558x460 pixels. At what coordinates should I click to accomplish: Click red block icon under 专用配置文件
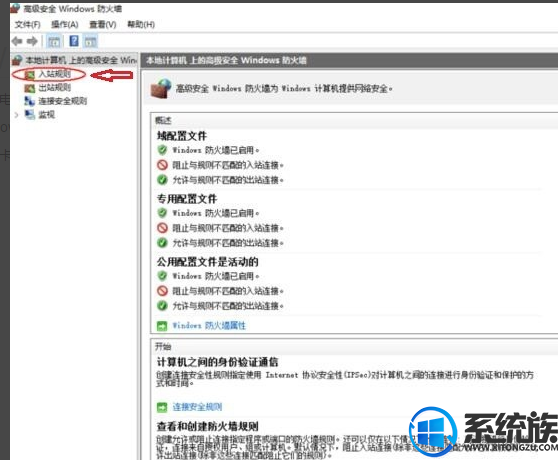tap(162, 228)
